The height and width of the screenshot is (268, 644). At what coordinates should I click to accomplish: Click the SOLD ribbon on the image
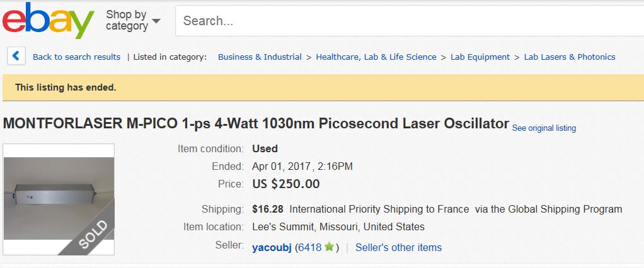[93, 235]
